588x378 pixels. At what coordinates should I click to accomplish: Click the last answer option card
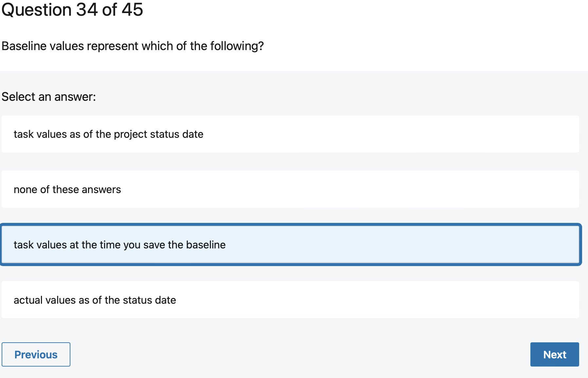pyautogui.click(x=290, y=300)
